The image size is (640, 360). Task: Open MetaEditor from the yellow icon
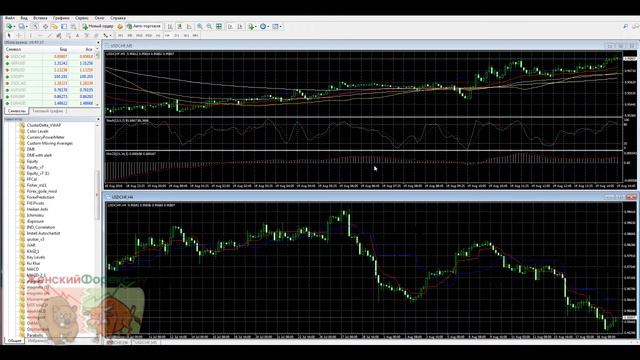point(120,27)
